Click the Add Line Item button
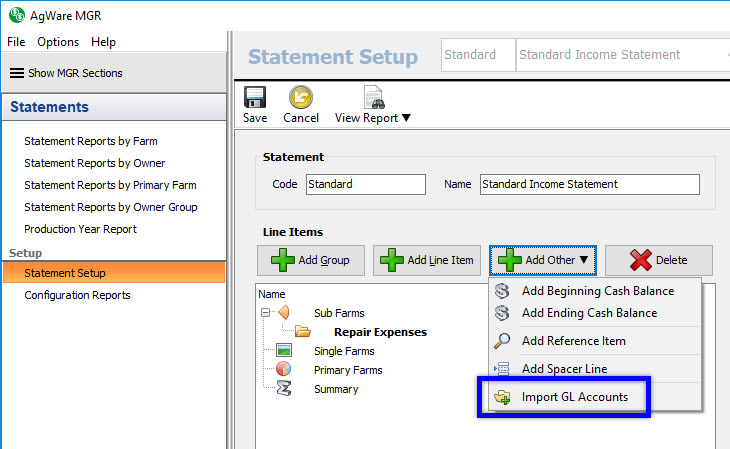The height and width of the screenshot is (449, 730). [427, 260]
